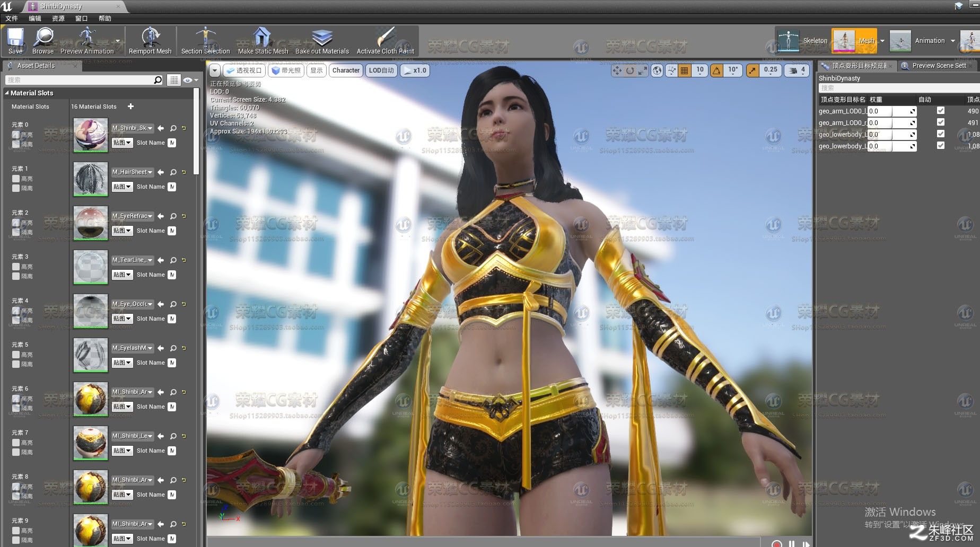Reset M_EyeRefrac material to default

(184, 216)
